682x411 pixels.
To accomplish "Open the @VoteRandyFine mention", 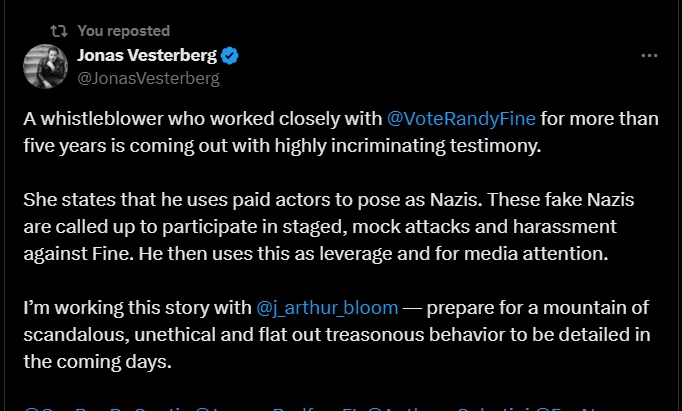I will pos(461,119).
